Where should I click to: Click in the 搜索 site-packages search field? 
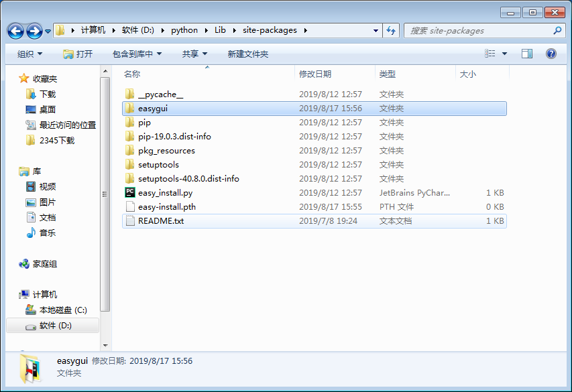(476, 30)
